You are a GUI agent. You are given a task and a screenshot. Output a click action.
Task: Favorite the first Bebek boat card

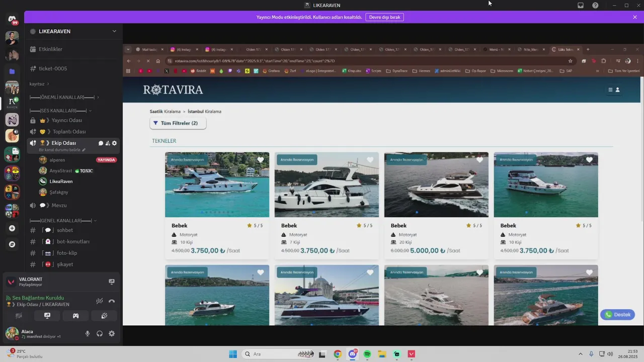coord(261,160)
